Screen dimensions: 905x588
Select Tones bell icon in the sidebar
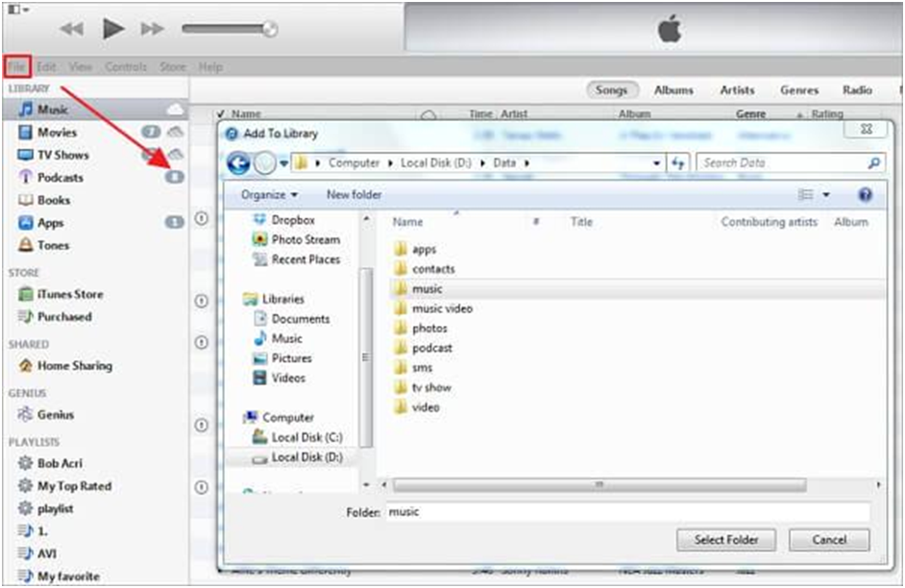click(25, 245)
